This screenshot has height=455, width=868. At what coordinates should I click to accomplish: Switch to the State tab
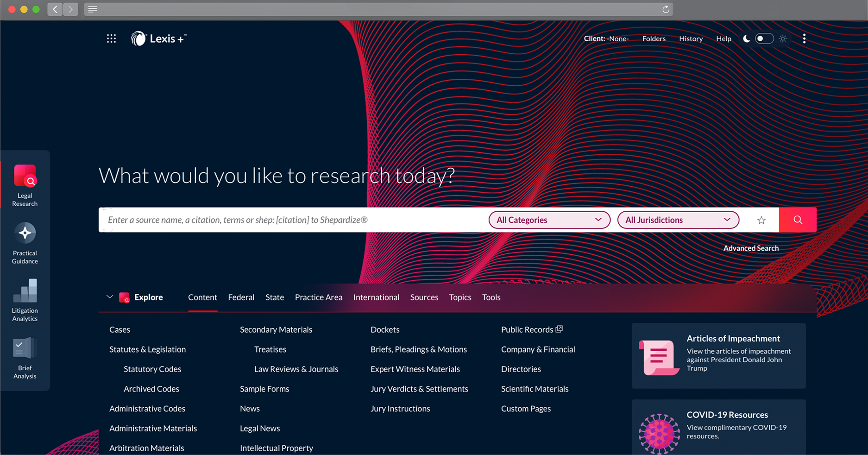tap(275, 297)
